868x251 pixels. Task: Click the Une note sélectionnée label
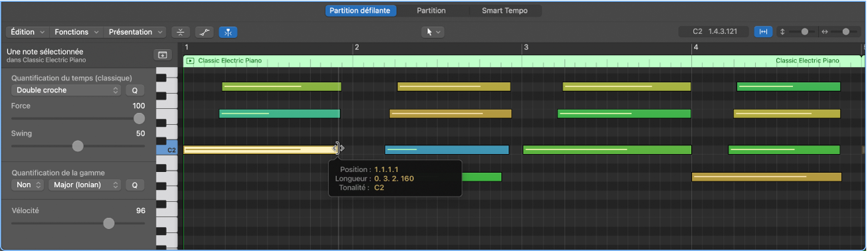pos(45,52)
